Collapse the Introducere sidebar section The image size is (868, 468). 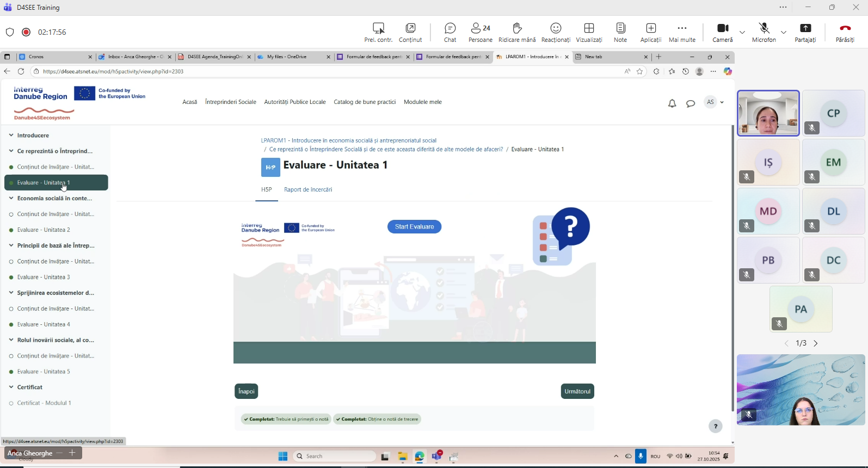pos(11,136)
